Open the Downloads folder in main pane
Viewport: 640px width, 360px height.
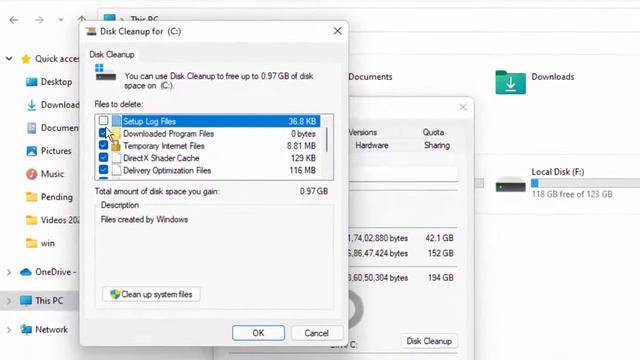pyautogui.click(x=535, y=82)
